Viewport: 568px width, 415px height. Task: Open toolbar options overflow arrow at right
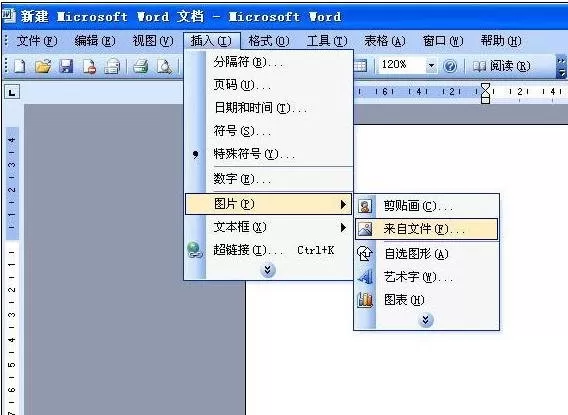click(561, 66)
